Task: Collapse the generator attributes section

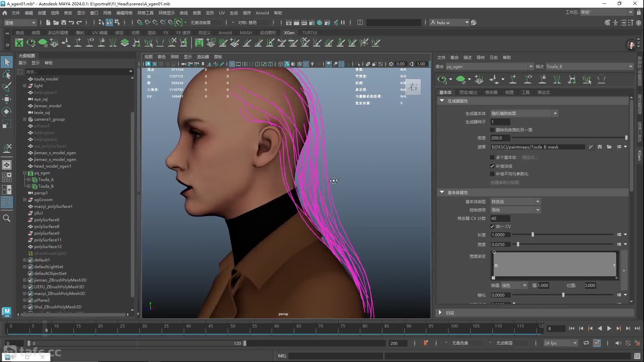Action: point(442,101)
